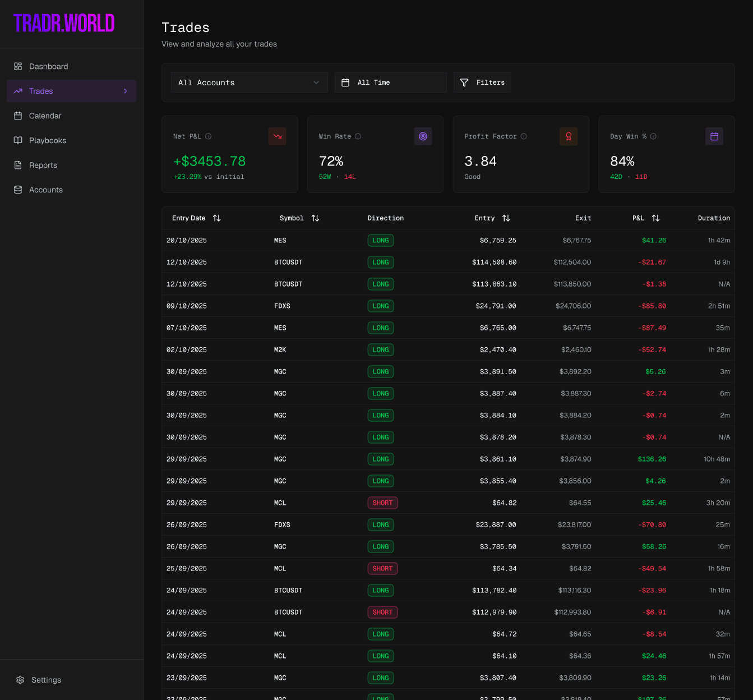Click SHORT badge on 29/09/2025 MCL trade

click(x=382, y=503)
